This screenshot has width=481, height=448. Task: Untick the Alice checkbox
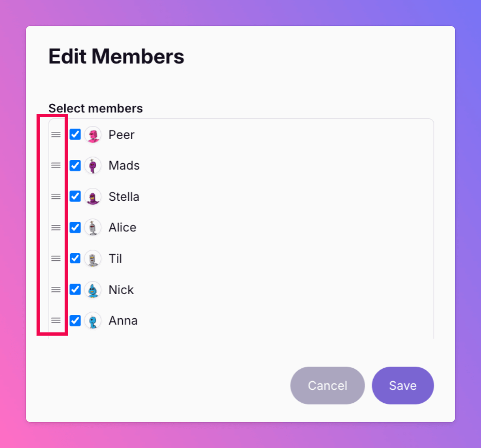pyautogui.click(x=75, y=227)
